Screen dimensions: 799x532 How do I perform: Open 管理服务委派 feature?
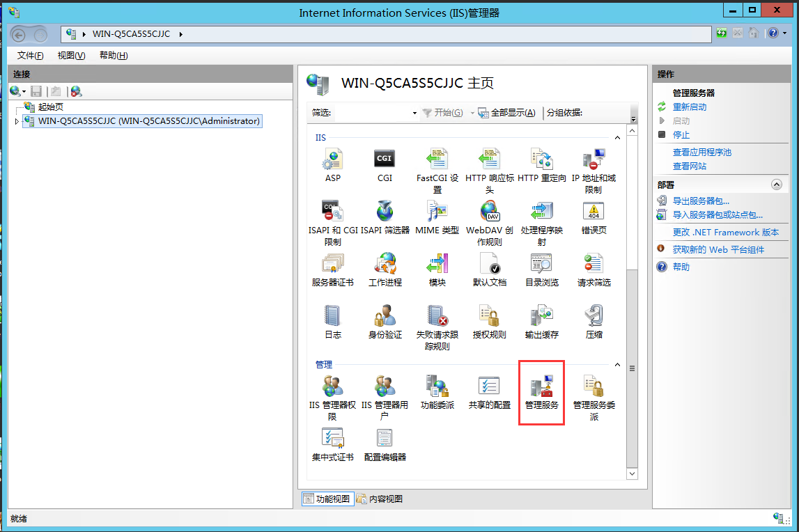[594, 398]
